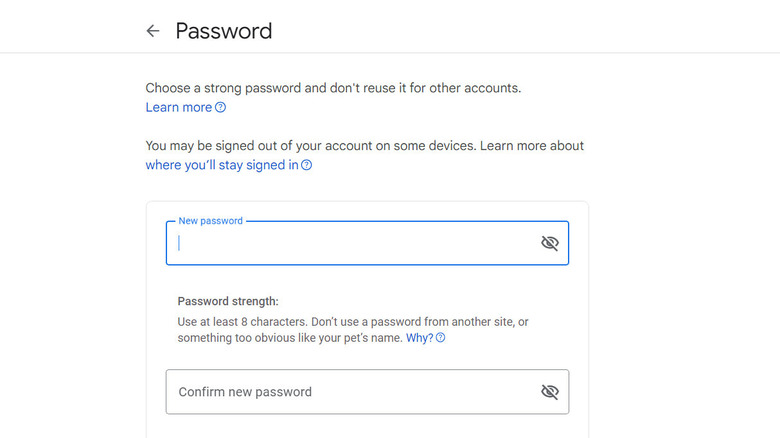This screenshot has width=780, height=438.
Task: Click the Why? link about password strength
Action: coord(419,338)
